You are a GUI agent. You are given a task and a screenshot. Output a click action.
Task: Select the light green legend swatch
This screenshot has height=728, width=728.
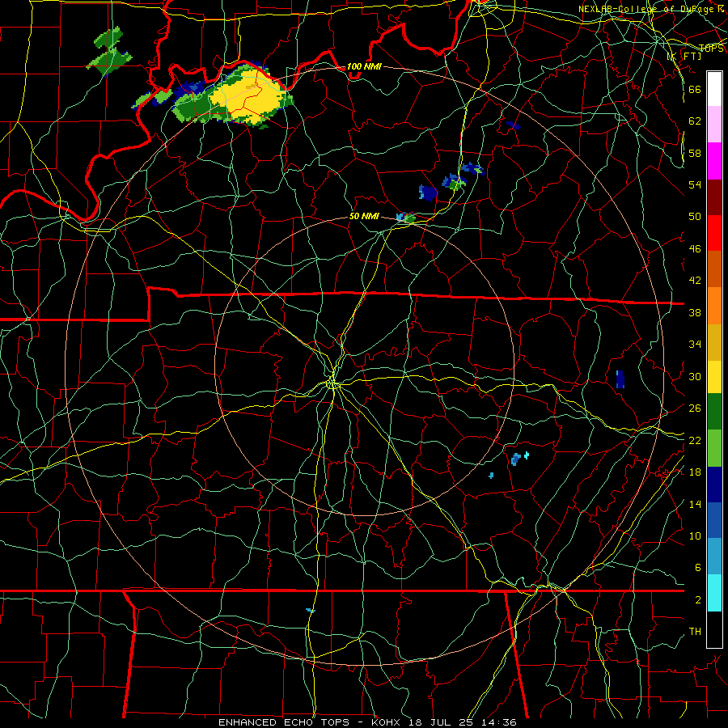coord(714,448)
